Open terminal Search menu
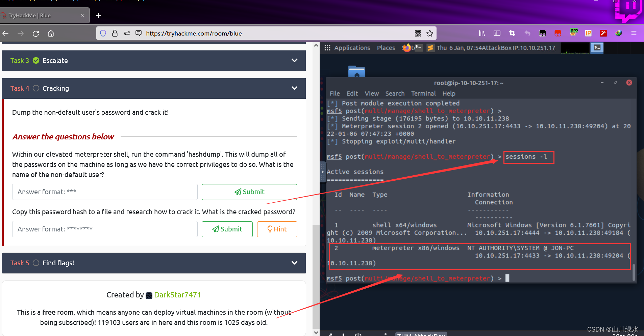This screenshot has height=336, width=644. coord(395,93)
